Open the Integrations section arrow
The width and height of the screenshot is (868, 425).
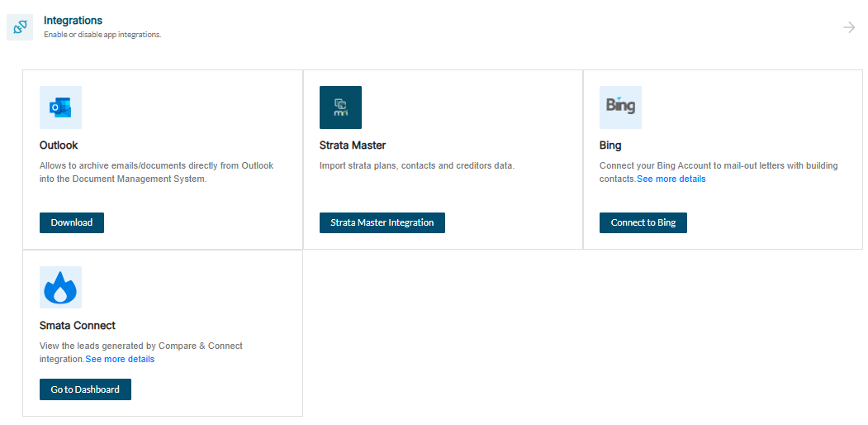pos(849,27)
